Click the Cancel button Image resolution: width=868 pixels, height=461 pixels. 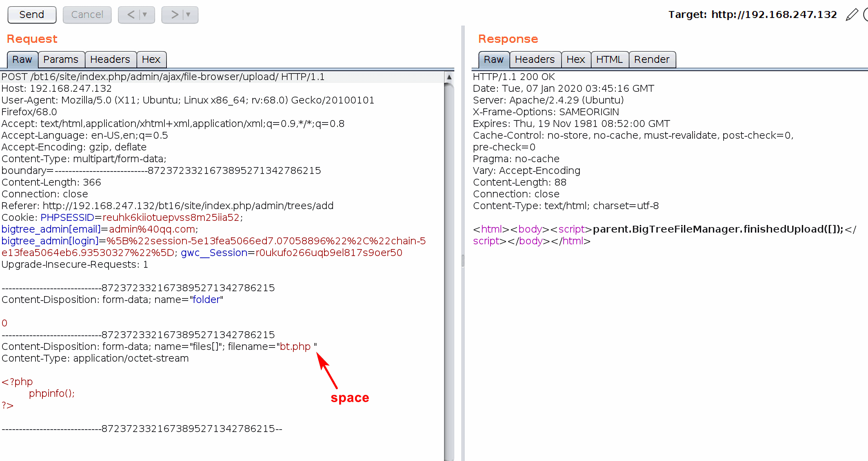pos(87,15)
